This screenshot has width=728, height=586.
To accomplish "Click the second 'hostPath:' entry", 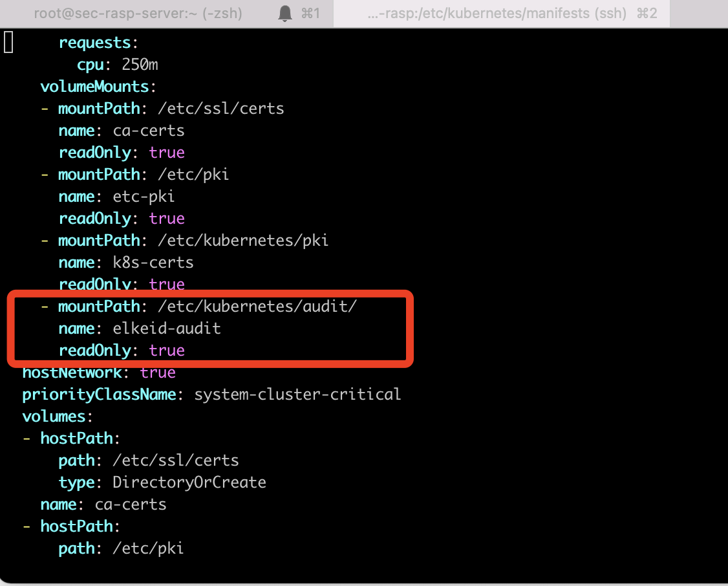I will 71,526.
